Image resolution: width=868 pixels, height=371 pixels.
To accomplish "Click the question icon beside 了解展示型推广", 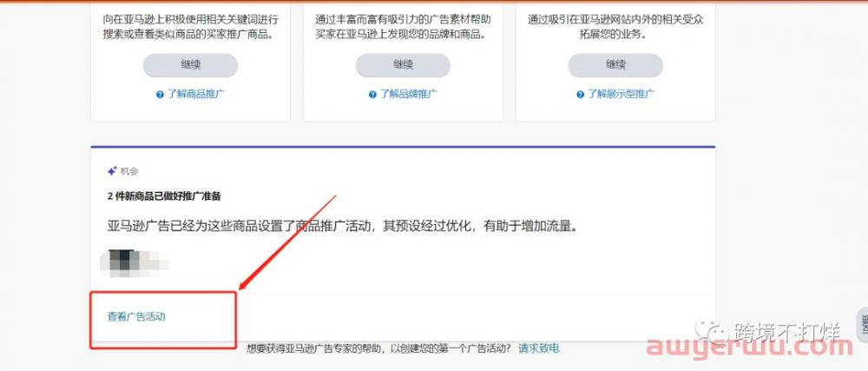I will tap(580, 95).
